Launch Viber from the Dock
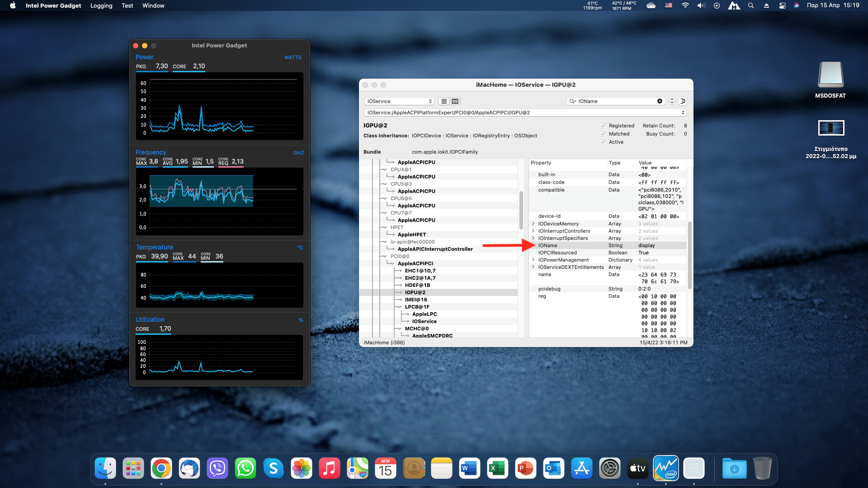Viewport: 868px width, 488px height. tap(217, 469)
